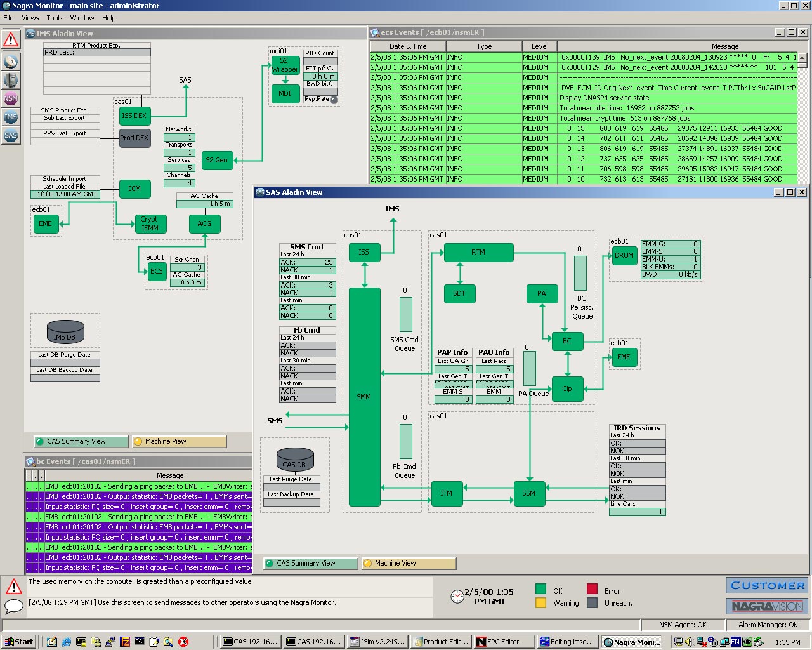
Task: Open the SAS view from the sidebar
Action: (x=11, y=135)
